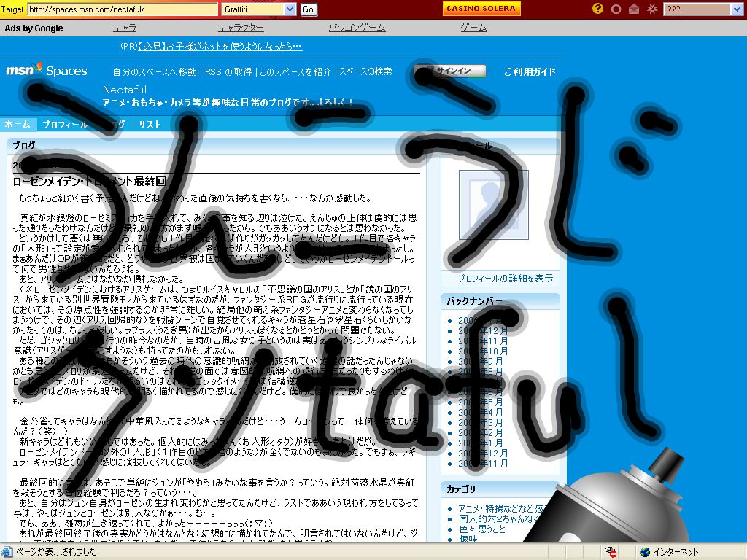Click the RSS の取得 link

click(x=228, y=71)
